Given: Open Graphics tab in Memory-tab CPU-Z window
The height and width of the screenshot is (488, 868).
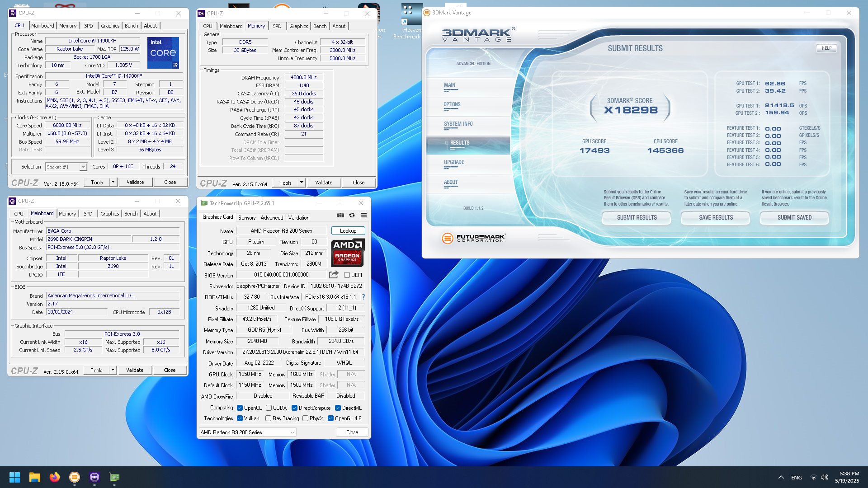Looking at the screenshot, I should coord(299,26).
